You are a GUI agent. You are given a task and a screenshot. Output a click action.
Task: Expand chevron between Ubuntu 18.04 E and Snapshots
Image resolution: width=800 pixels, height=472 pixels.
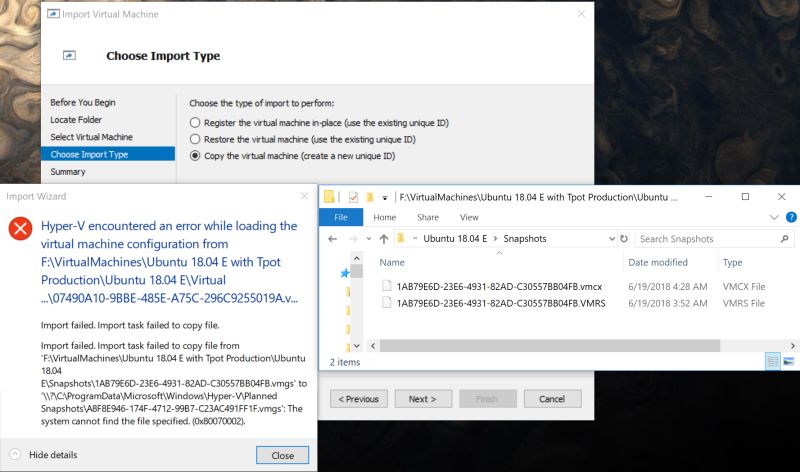(x=495, y=238)
